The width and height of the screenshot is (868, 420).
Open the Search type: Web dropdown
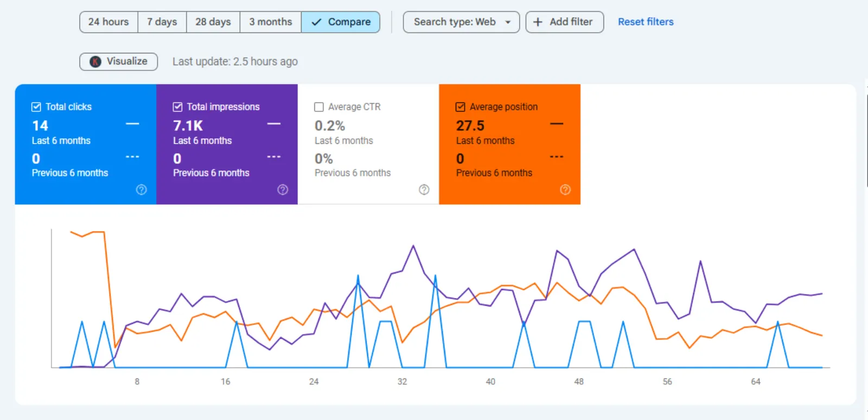pyautogui.click(x=461, y=22)
